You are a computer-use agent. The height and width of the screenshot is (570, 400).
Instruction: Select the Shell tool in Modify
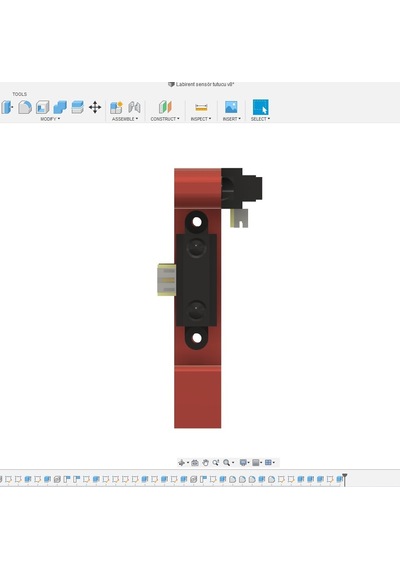[43, 107]
